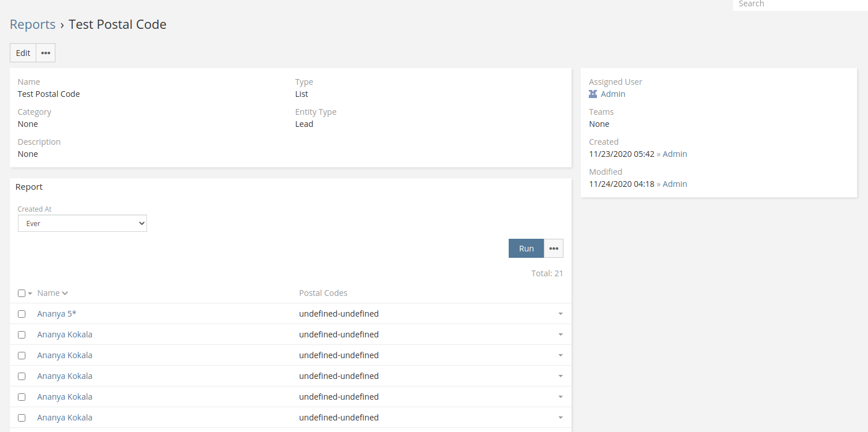Open the row actions caret for Ananya 5*
Screen dimensions: 868x432
(x=560, y=314)
